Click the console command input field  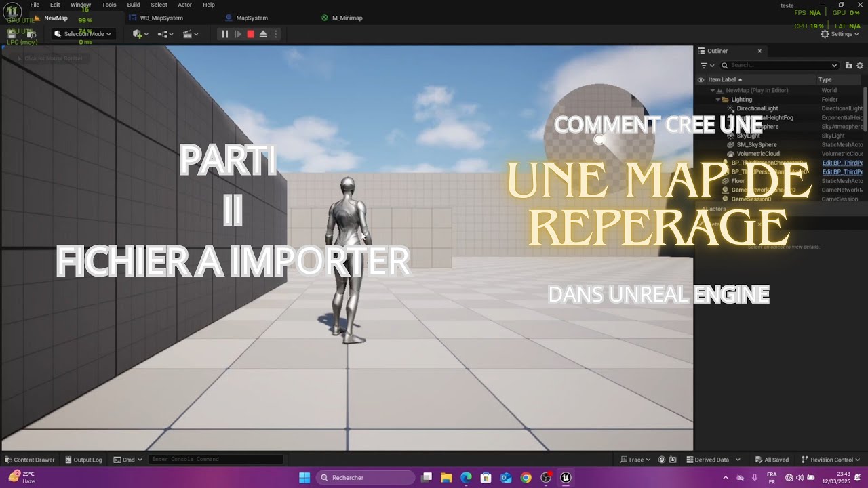point(216,460)
